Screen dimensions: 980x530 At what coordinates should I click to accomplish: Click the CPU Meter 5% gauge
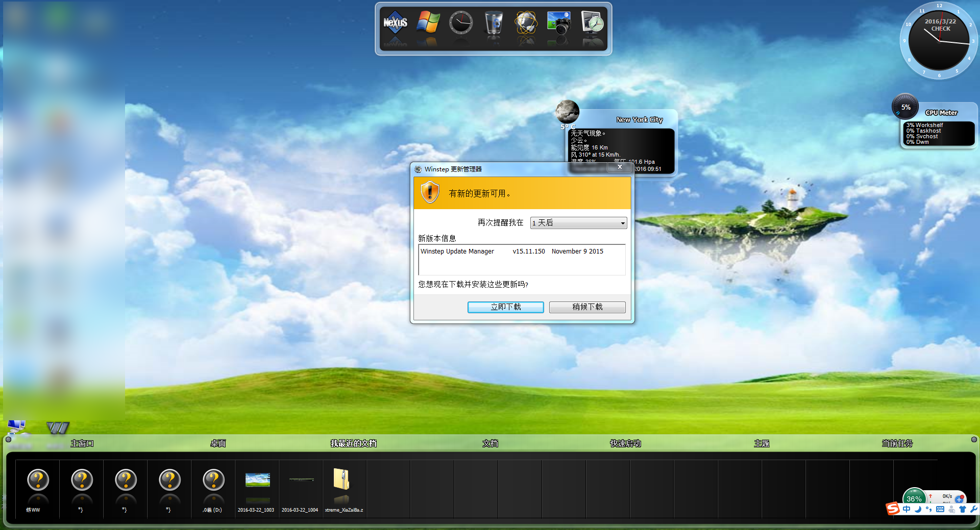[x=905, y=107]
